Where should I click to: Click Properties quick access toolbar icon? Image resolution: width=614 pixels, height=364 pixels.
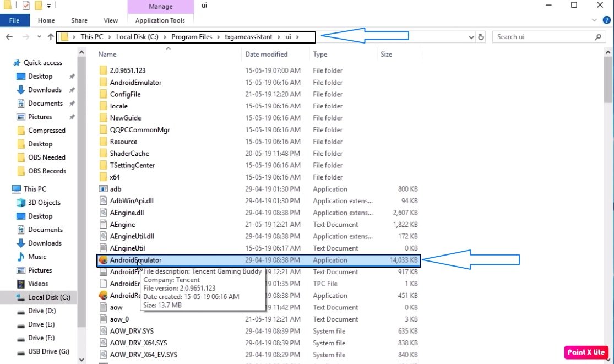26,6
